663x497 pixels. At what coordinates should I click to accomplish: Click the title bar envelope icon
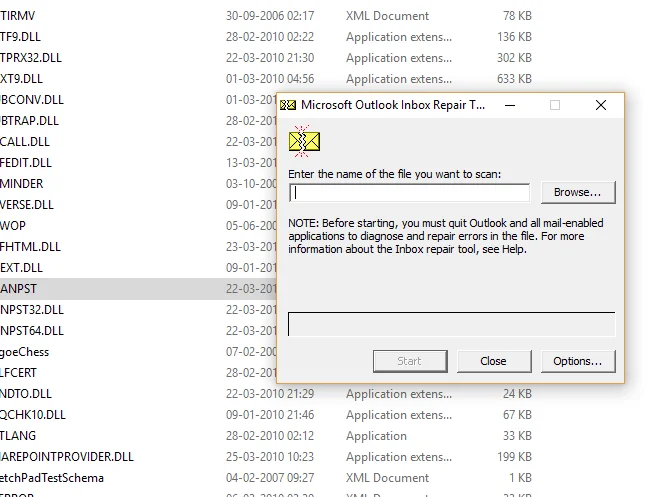(288, 105)
